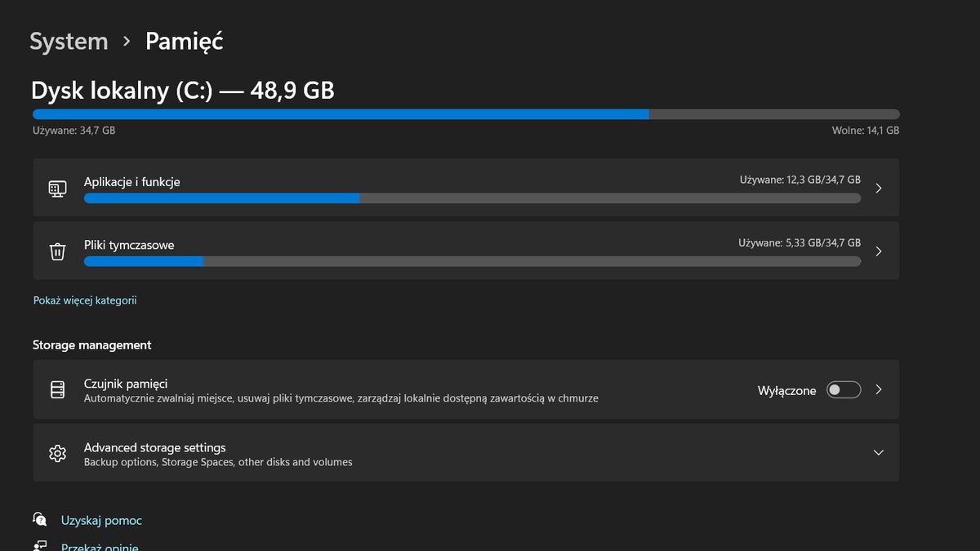Screen dimensions: 980x551
Task: Click the Pliki tymczasowe trash icon
Action: (x=57, y=251)
